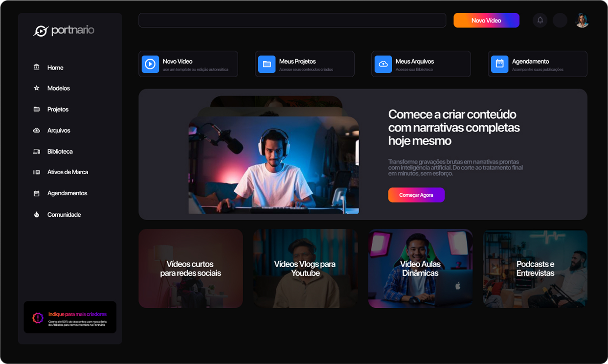
Task: Click the Começar Agora button
Action: [x=416, y=195]
